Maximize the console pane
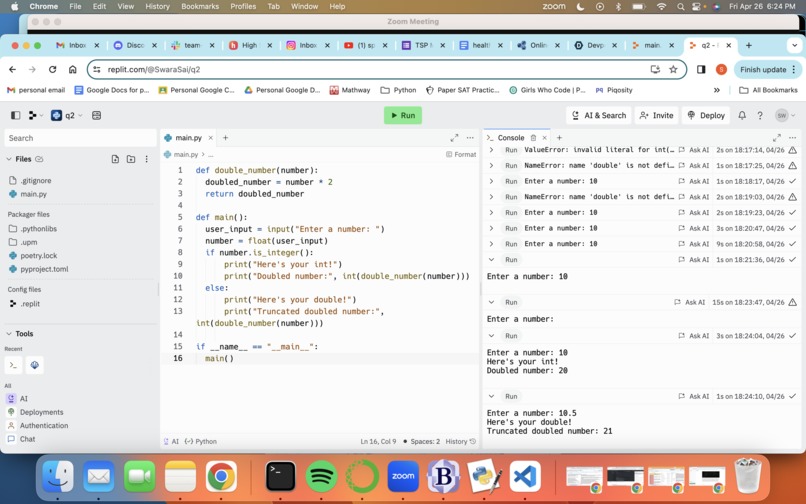 point(777,138)
